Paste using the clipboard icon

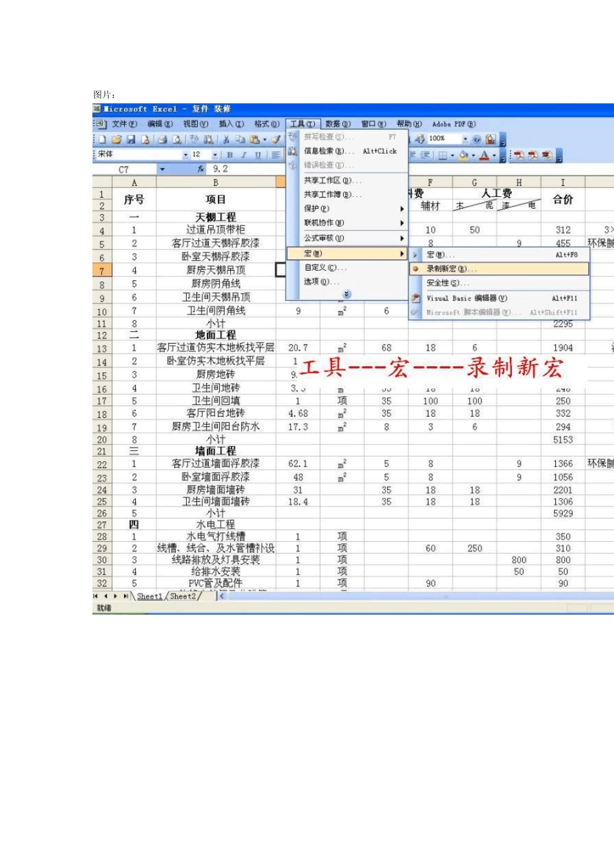click(254, 139)
